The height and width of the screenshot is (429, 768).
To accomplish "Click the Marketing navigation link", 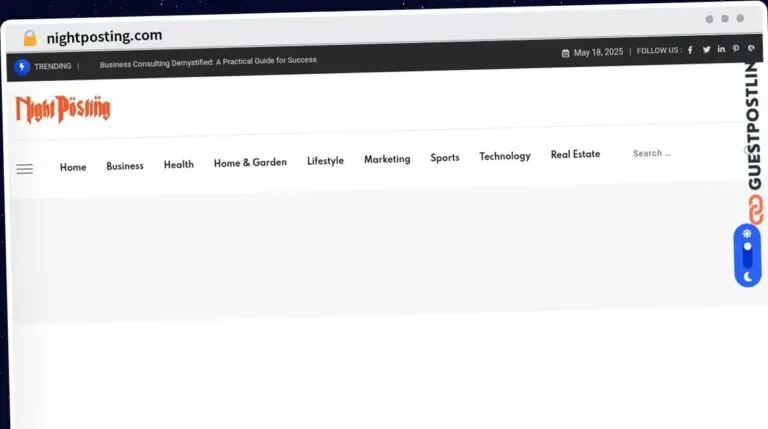I will coord(387,159).
